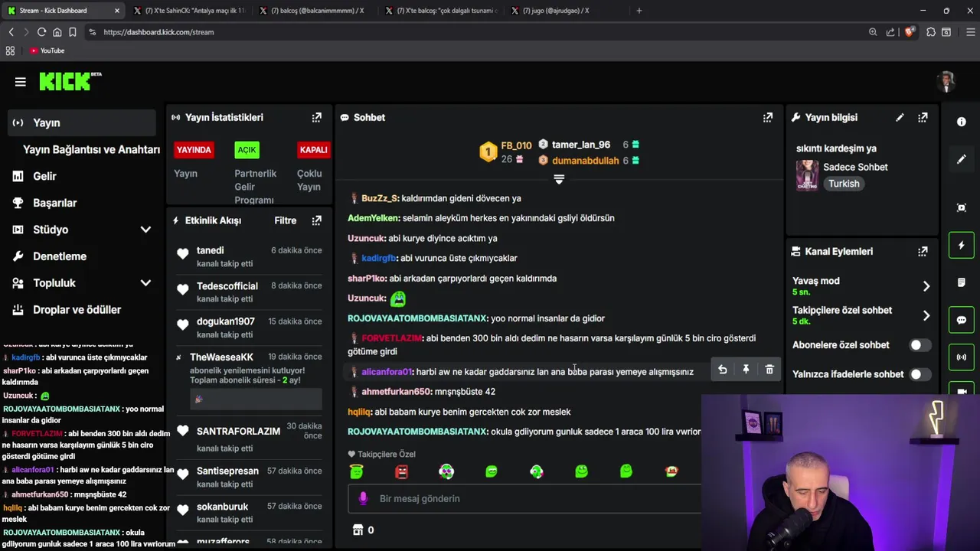Open the Filtre option in Etkinlik Akışı

click(x=286, y=220)
